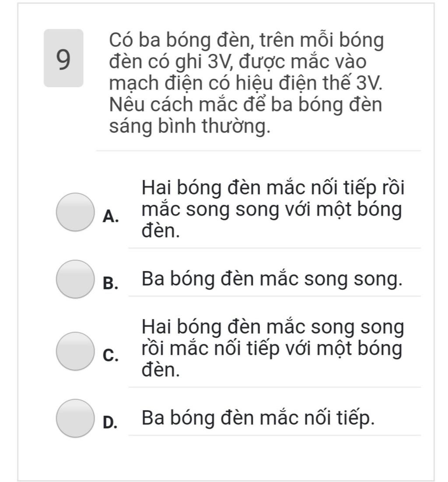Click line 'mắc song song với một bóng'
The width and height of the screenshot is (448, 482).
pyautogui.click(x=272, y=210)
